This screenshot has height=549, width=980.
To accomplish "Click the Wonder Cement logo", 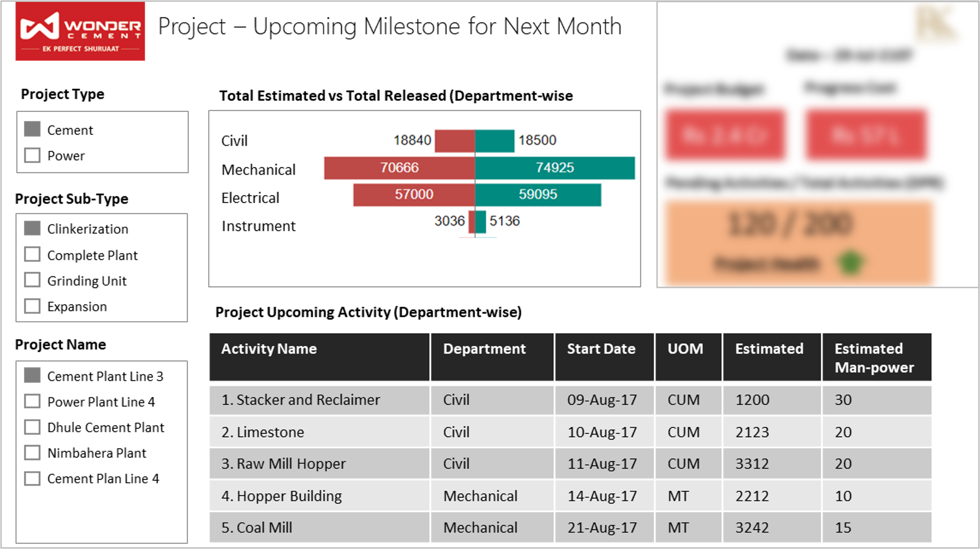I will tap(80, 31).
